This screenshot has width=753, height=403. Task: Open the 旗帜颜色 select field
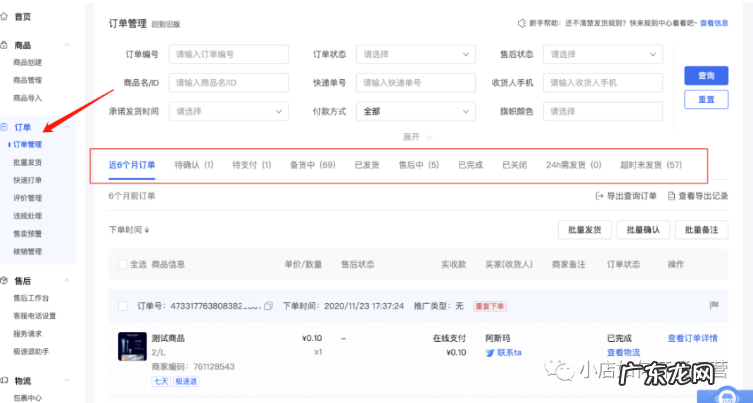pyautogui.click(x=603, y=111)
